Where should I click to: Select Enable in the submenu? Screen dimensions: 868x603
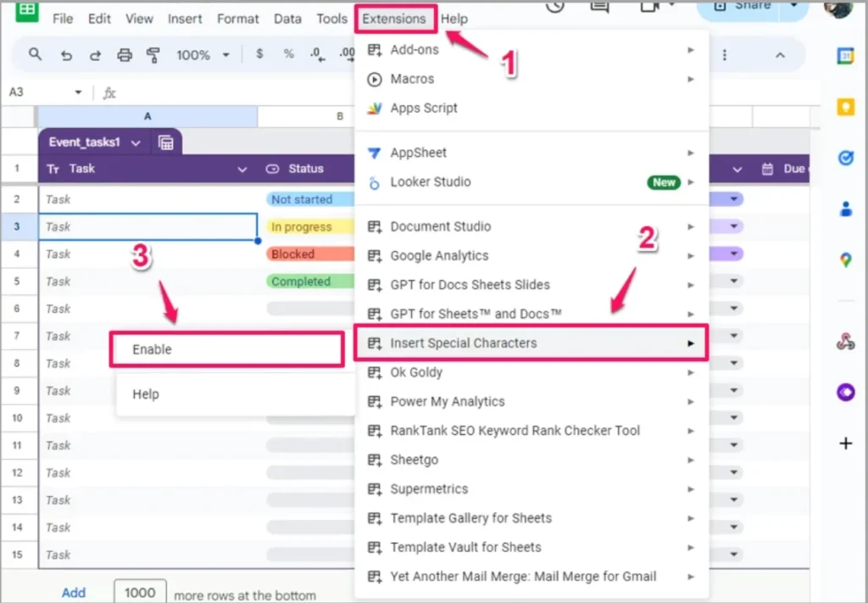[227, 349]
